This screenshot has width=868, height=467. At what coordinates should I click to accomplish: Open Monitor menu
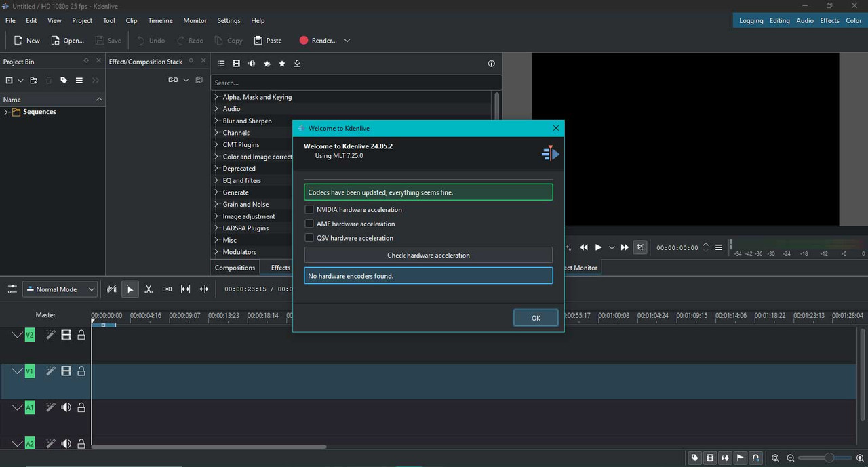[195, 21]
